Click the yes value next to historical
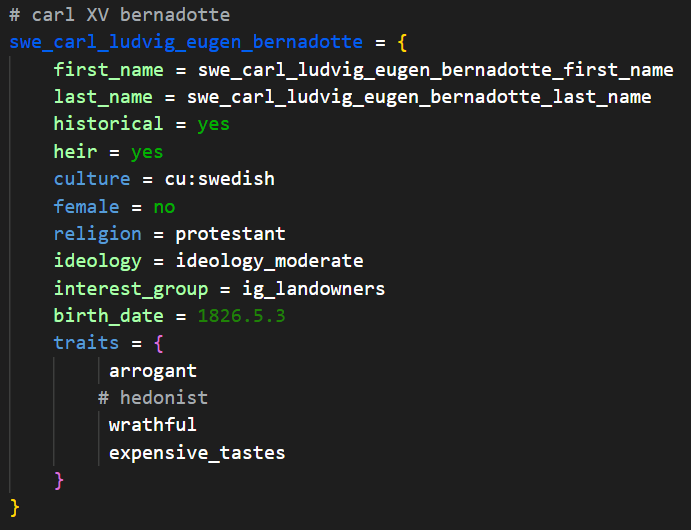Image resolution: width=691 pixels, height=530 pixels. coord(213,124)
